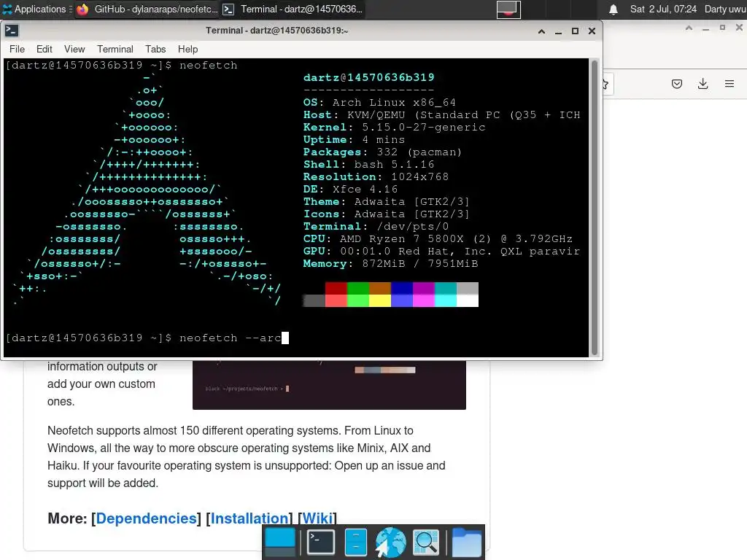Click the yellow neofetch color block

[x=379, y=300]
